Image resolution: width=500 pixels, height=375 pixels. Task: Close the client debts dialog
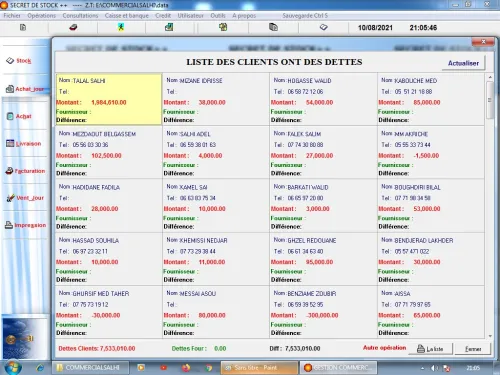pyautogui.click(x=483, y=42)
